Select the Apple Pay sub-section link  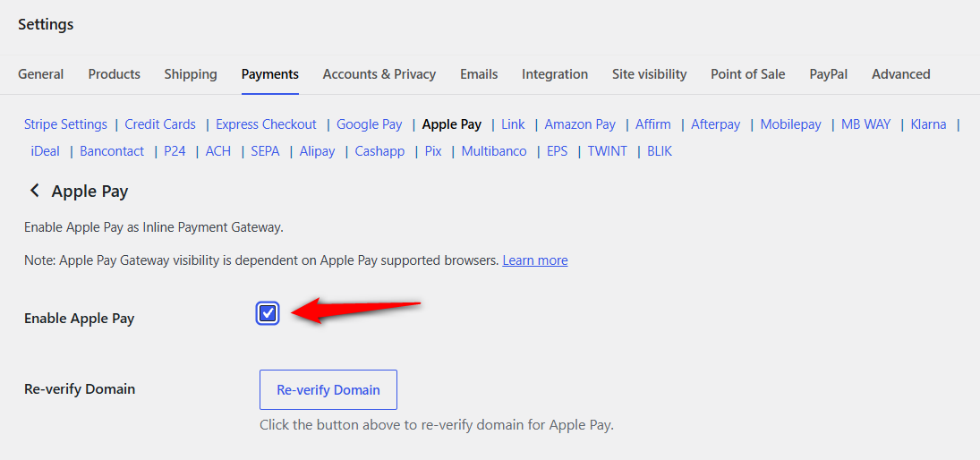point(452,124)
